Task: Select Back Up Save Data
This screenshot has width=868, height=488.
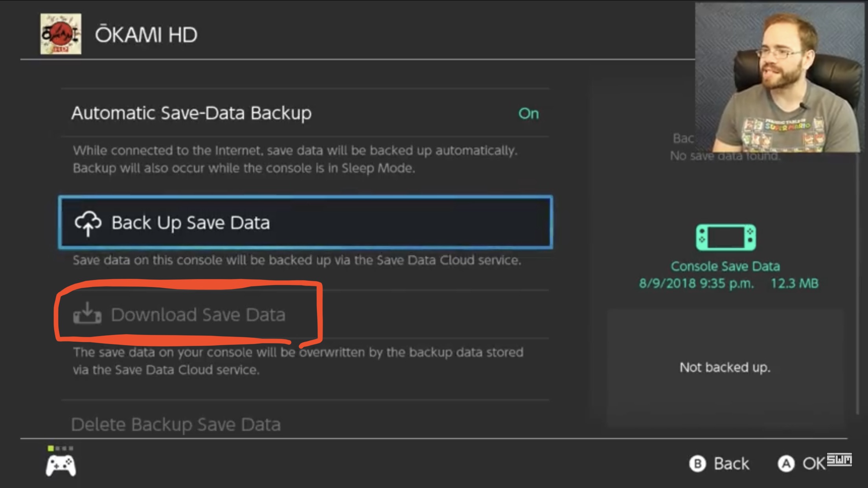Action: 305,222
